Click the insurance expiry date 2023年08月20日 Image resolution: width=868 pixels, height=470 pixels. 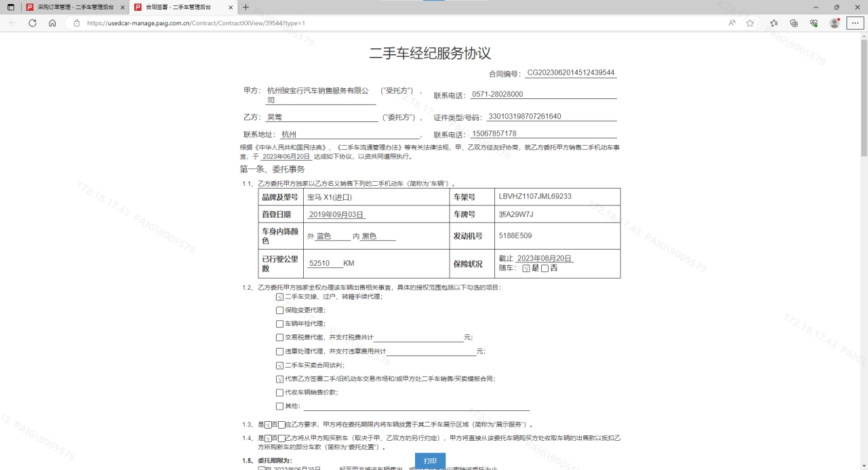545,258
